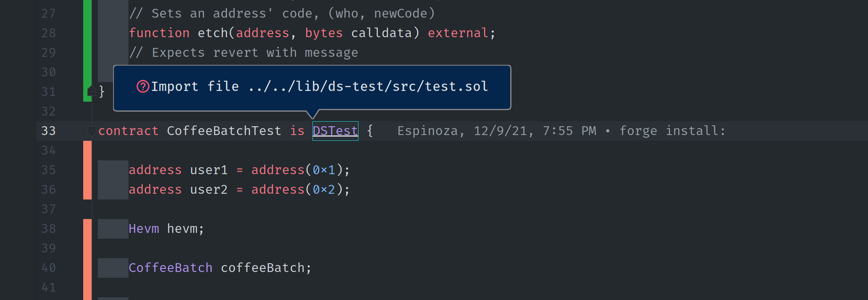This screenshot has width=868, height=300.
Task: Click the user2 variable on line 36
Action: tap(209, 190)
